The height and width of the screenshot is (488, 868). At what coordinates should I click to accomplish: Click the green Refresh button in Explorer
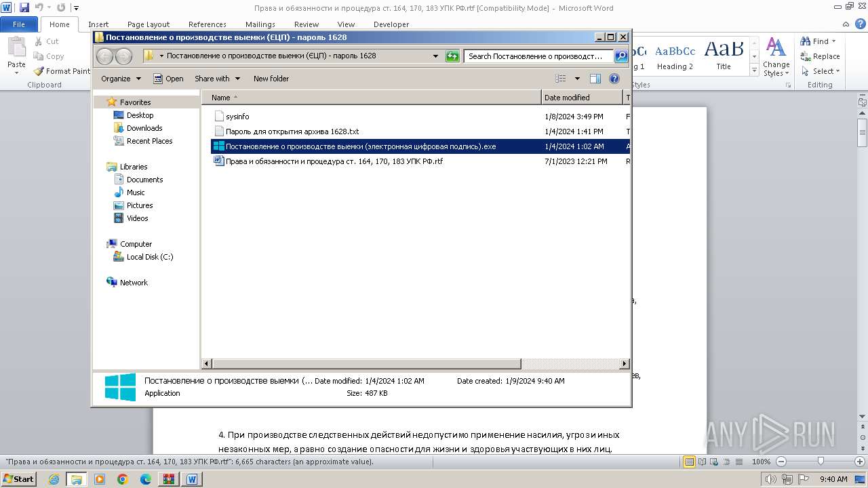coord(452,56)
